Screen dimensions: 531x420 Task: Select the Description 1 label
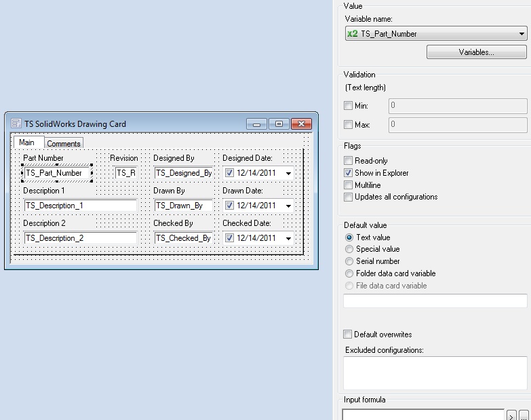click(43, 191)
